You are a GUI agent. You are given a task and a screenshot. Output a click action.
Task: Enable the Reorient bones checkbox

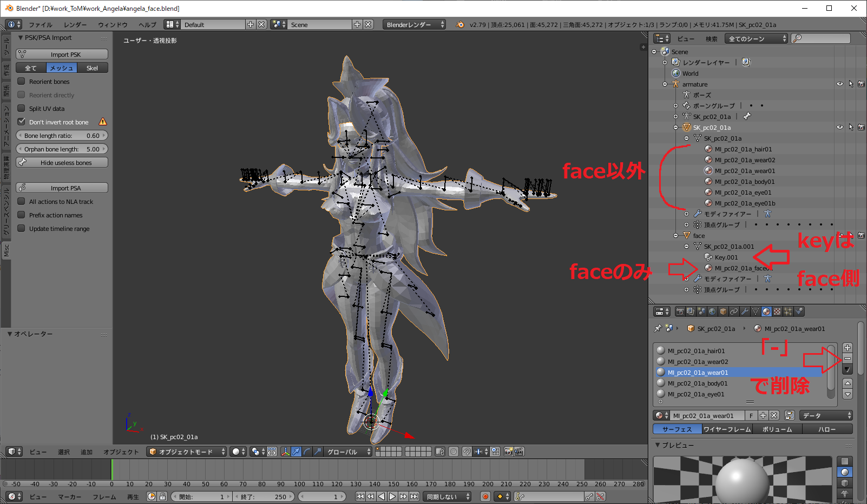[22, 82]
